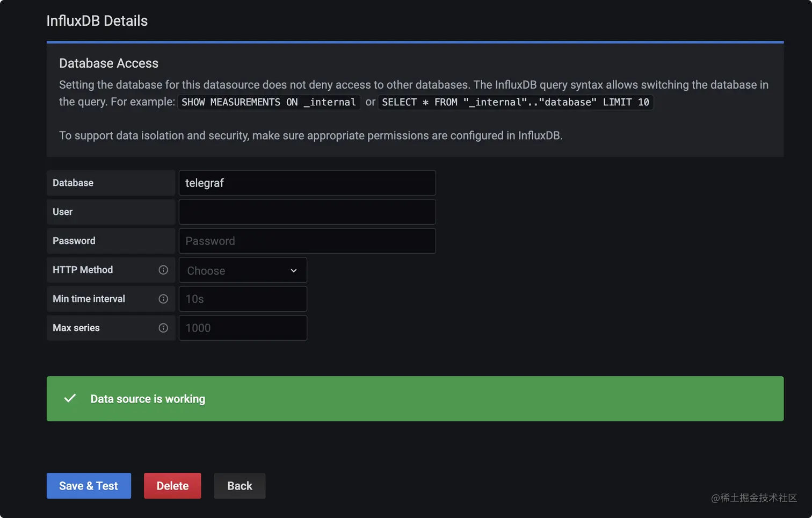Click the 'Database' field label

tap(73, 183)
